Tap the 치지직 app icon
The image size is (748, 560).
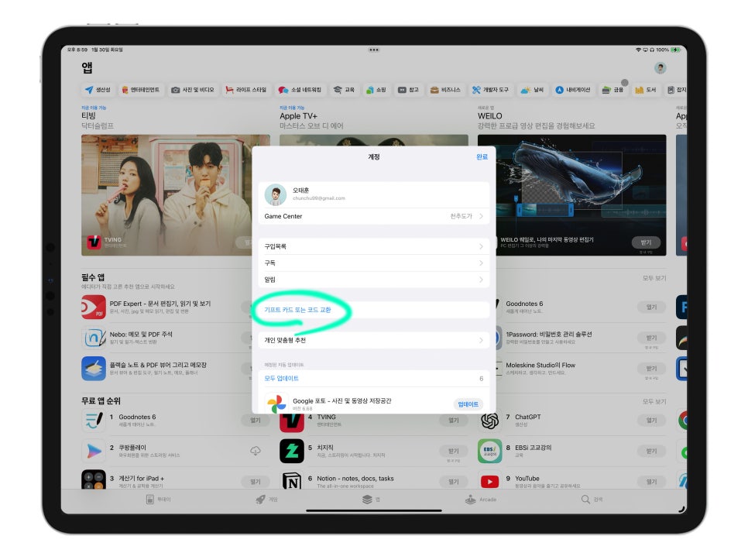291,451
